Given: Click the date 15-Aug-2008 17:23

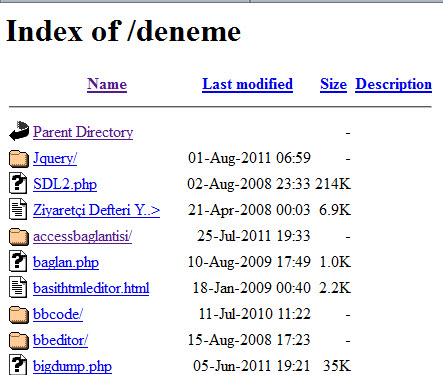Looking at the screenshot, I should coord(249,340).
